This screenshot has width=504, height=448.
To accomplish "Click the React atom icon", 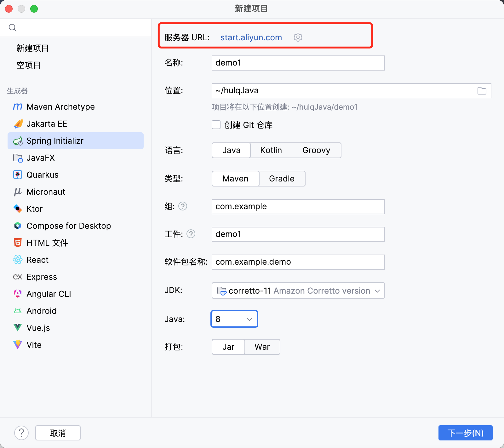I will tap(18, 260).
